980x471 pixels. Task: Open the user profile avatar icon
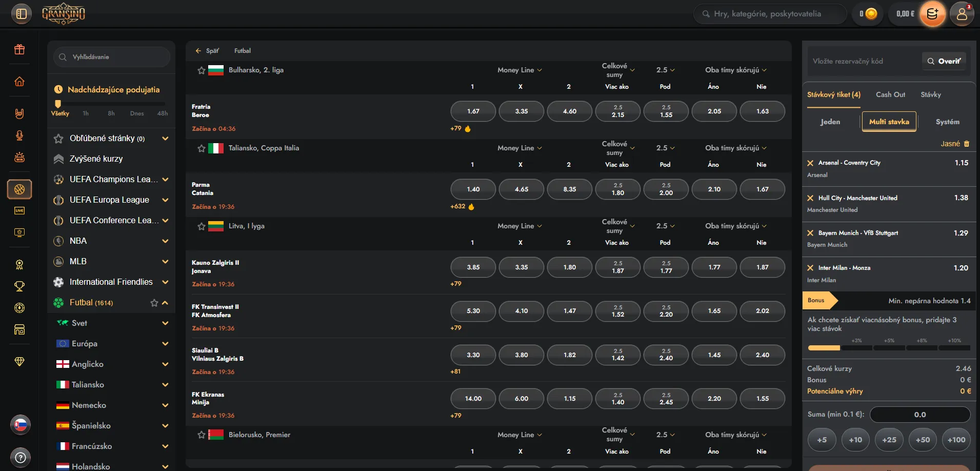tap(962, 14)
